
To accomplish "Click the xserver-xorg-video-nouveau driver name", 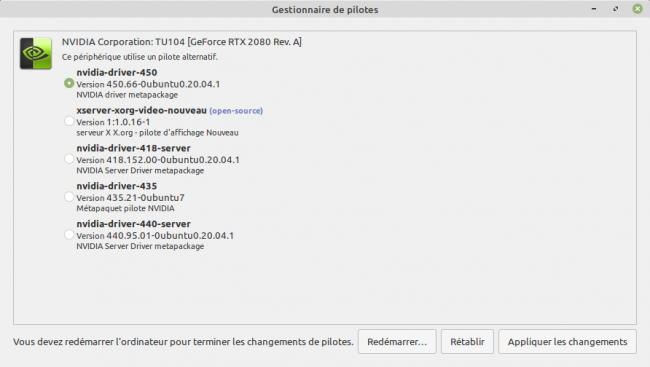I will pos(141,110).
